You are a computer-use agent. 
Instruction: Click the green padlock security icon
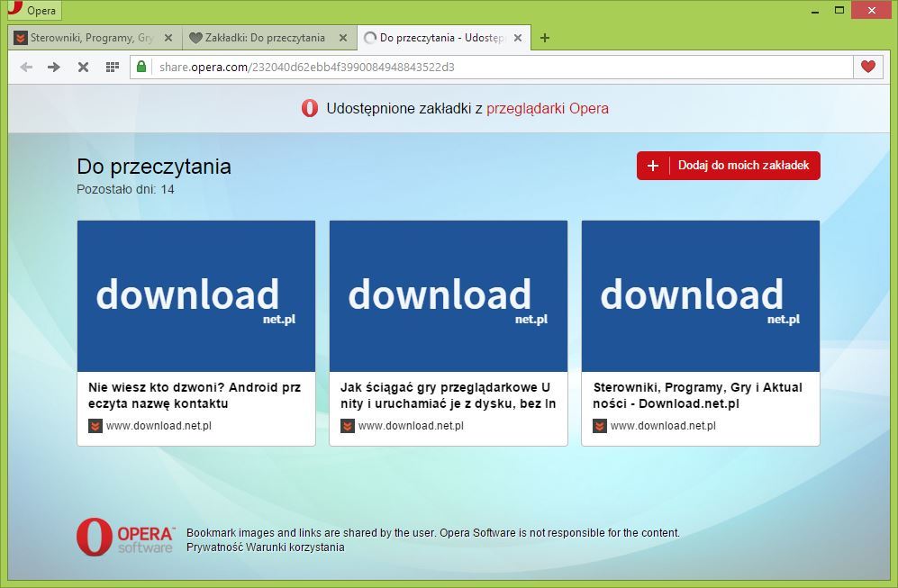tap(141, 67)
